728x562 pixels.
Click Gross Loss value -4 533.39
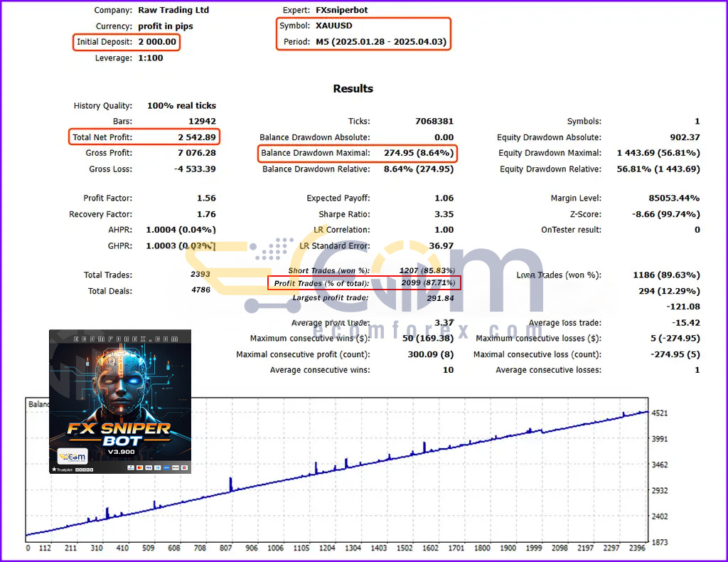(195, 169)
